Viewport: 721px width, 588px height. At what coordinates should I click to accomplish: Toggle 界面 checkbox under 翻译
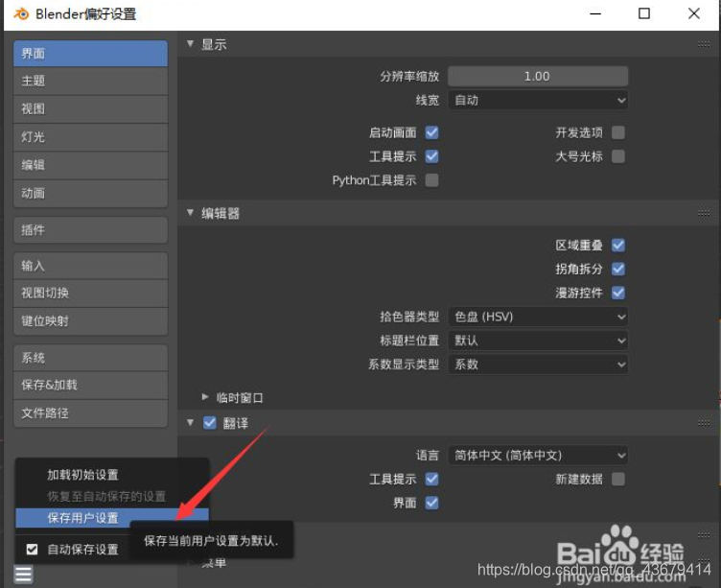(x=431, y=503)
